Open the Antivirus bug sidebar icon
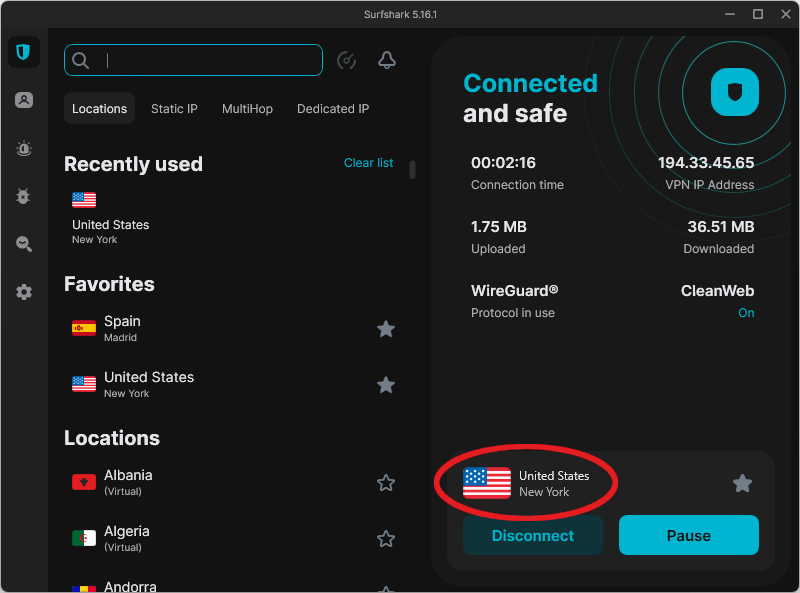800x593 pixels. pyautogui.click(x=23, y=196)
